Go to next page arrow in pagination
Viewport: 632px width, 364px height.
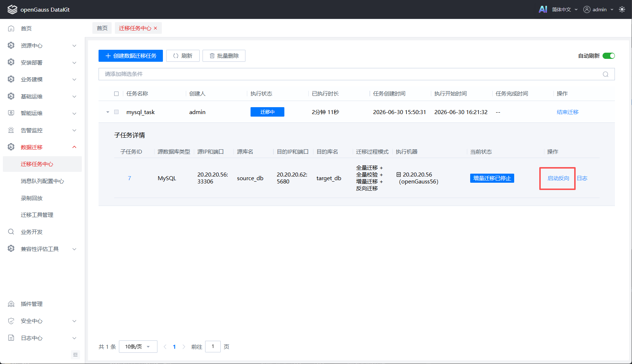coord(184,347)
